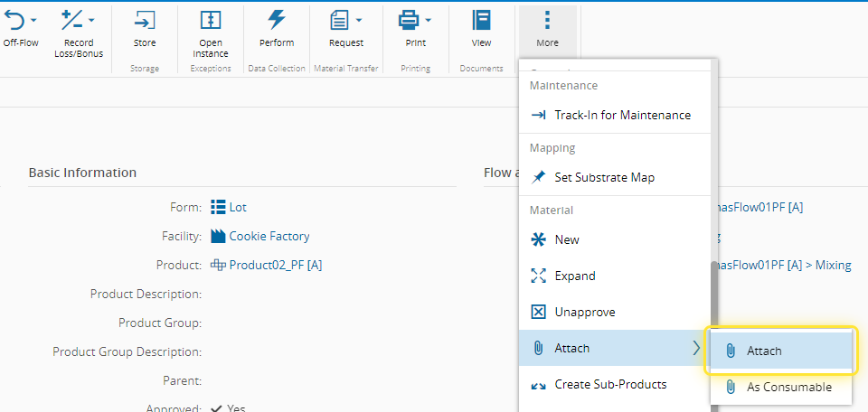This screenshot has height=412, width=868.
Task: Choose Create Sub-Products menu entry
Action: pos(610,385)
